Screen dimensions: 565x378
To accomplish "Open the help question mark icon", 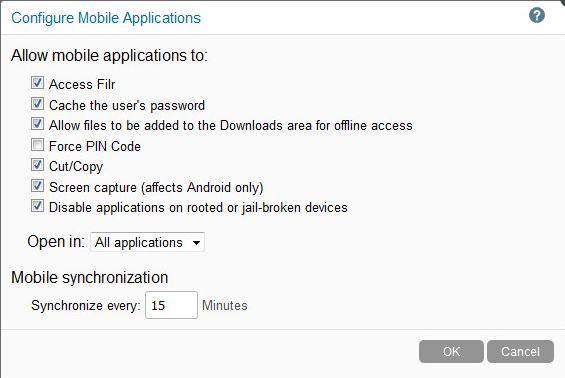I will tap(537, 15).
